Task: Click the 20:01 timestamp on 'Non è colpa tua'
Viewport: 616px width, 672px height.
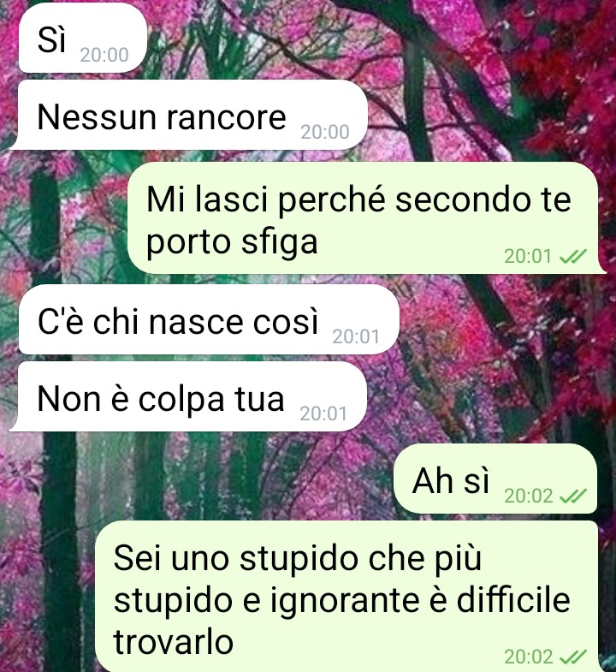Action: pos(323,413)
